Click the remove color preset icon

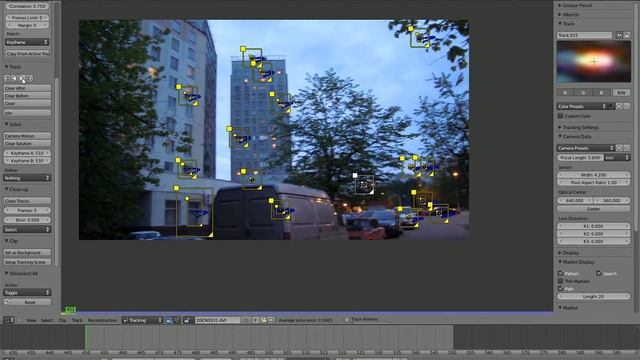(627, 106)
